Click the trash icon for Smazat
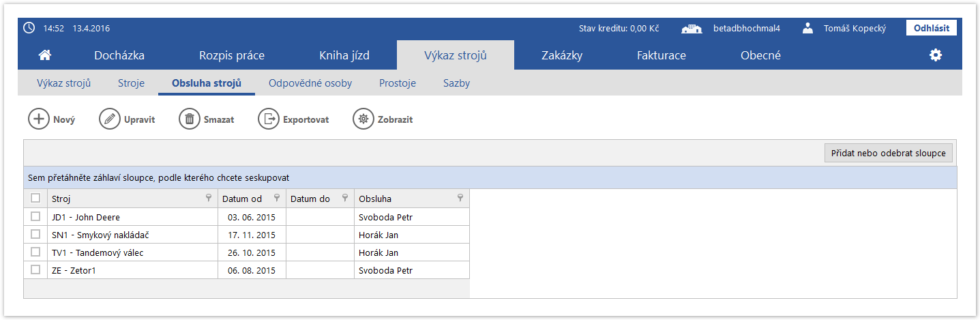Image resolution: width=980 pixels, height=320 pixels. [190, 119]
